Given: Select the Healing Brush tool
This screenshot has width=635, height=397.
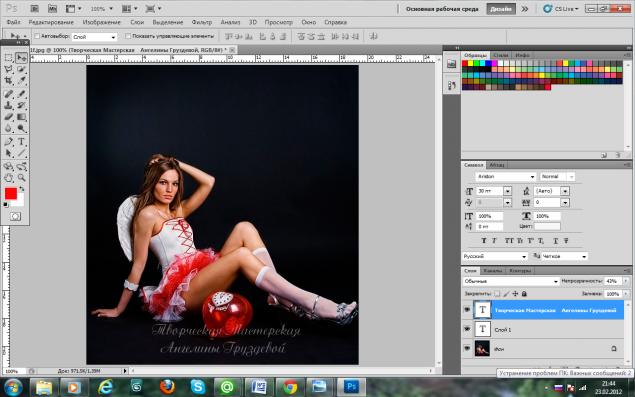Looking at the screenshot, I should tap(9, 94).
